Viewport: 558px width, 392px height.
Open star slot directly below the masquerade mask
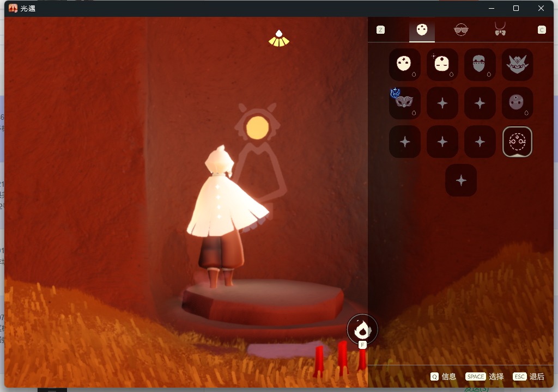tap(405, 142)
